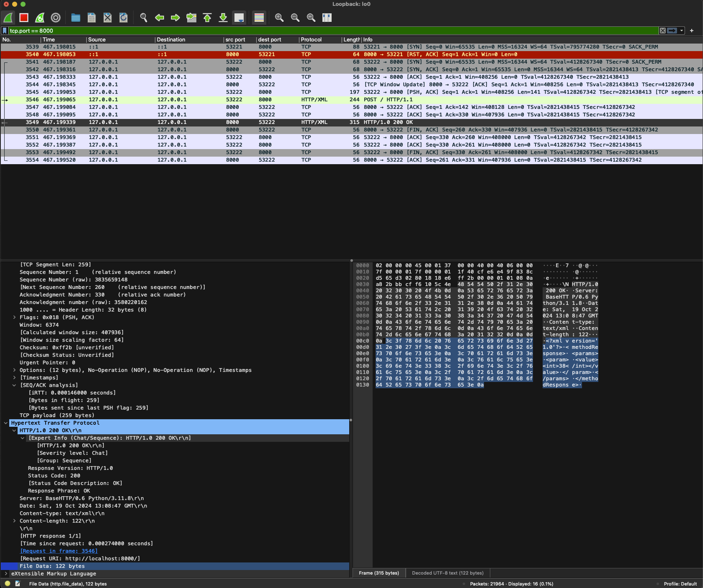Screen dimensions: 703x588
Task: Open a capture file with folder icon
Action: [76, 18]
